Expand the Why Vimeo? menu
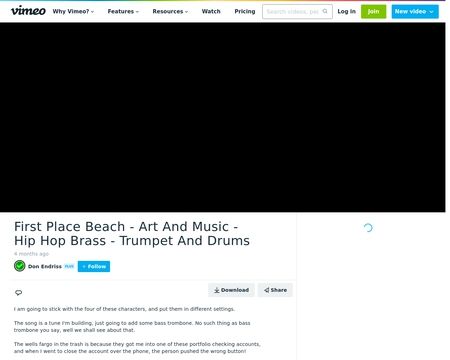450x360 pixels. coord(73,11)
